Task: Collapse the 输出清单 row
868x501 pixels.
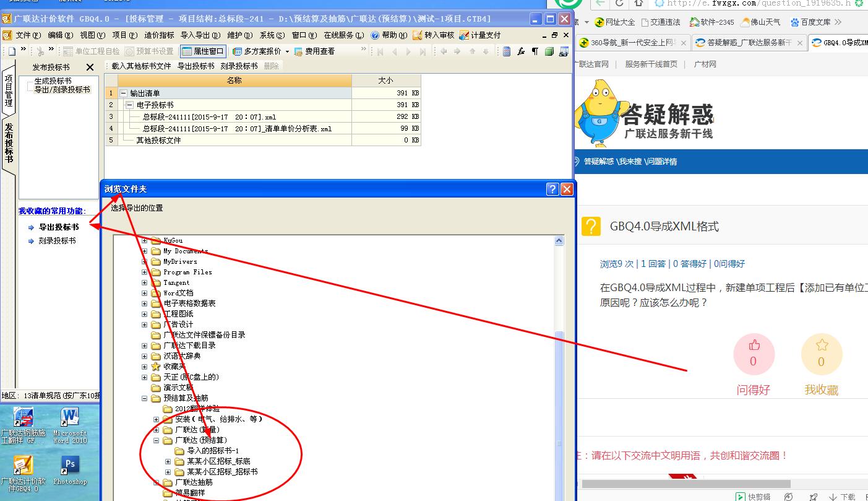Action: (123, 94)
